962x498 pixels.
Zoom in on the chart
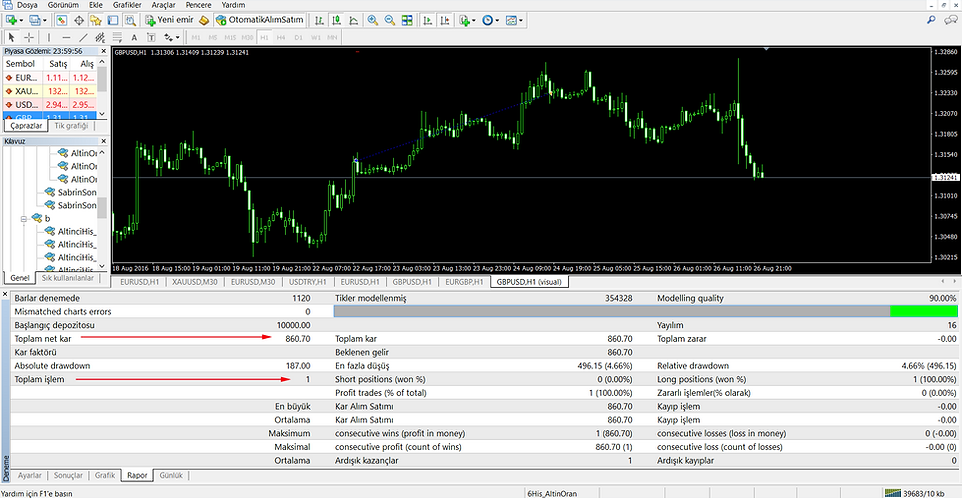pos(372,20)
